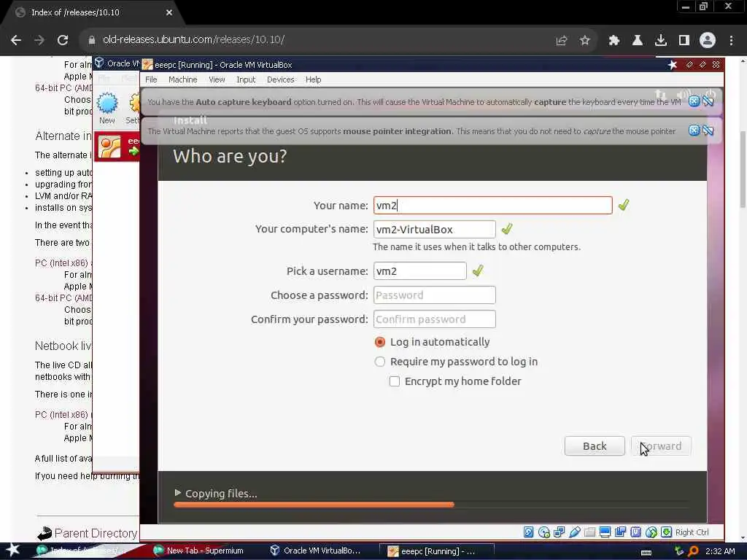Switch to Oracle VM VirtualBox Manager taskbar item
Viewport: 747px width, 560px height.
tap(315, 551)
